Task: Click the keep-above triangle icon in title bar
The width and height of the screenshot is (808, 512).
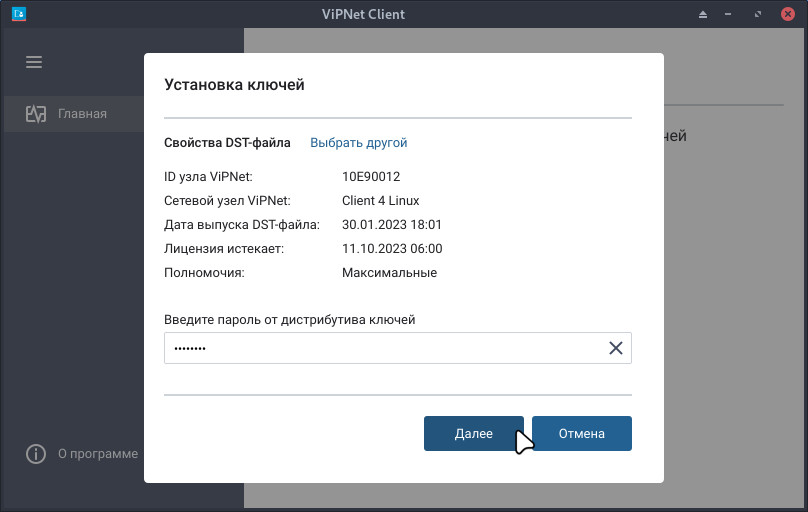Action: pos(703,14)
